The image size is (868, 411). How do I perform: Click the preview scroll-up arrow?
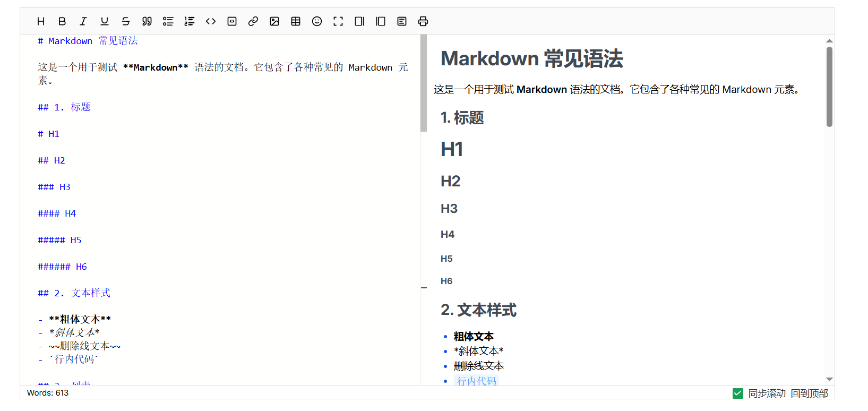tap(829, 41)
